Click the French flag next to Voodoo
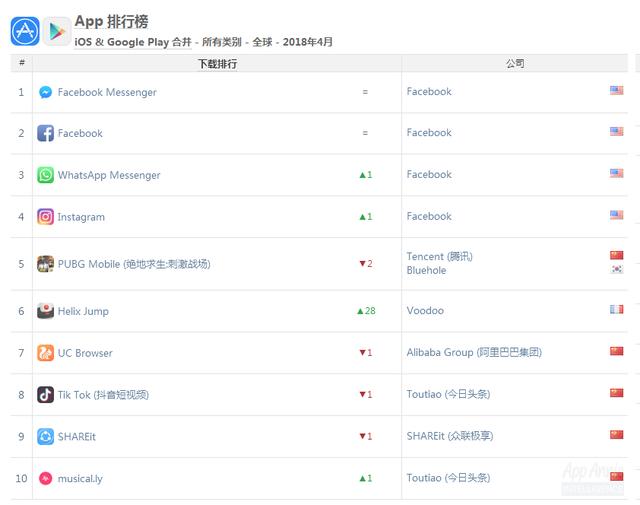 coord(616,310)
